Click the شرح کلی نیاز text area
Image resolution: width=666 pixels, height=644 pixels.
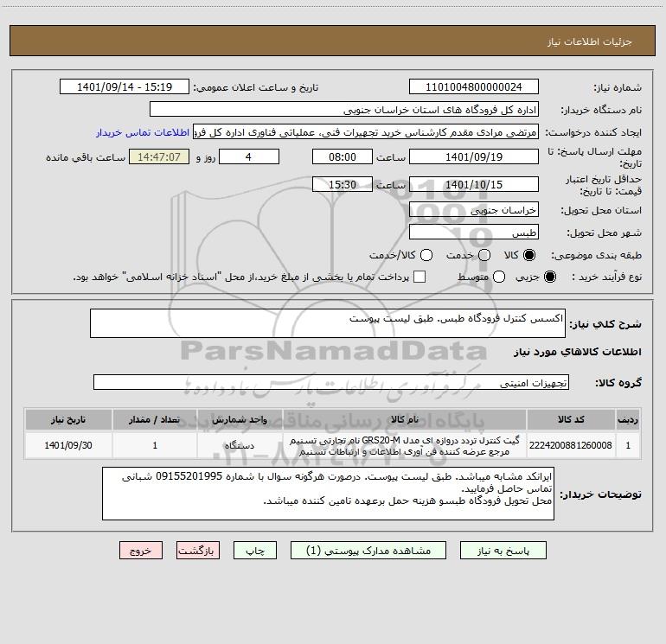328,323
